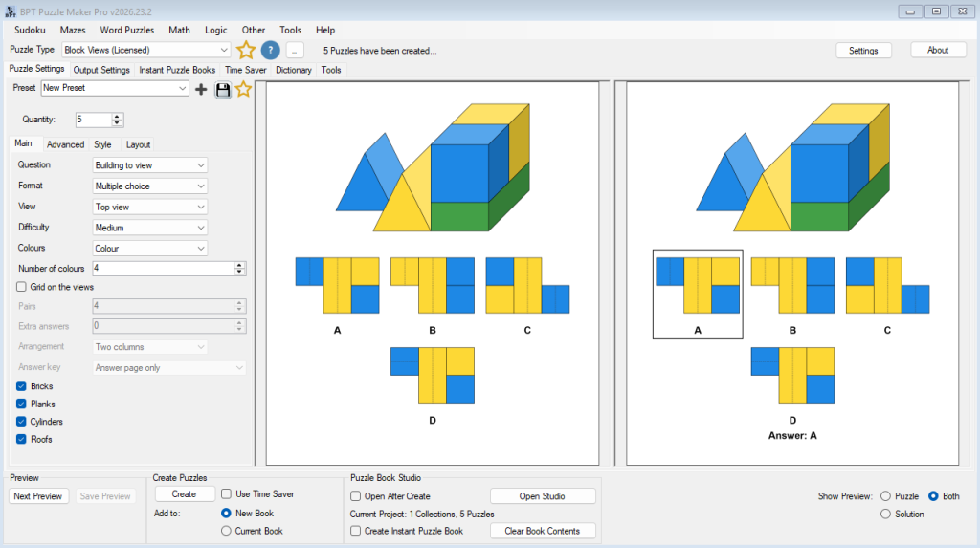
Task: Open the Question dropdown
Action: [150, 165]
